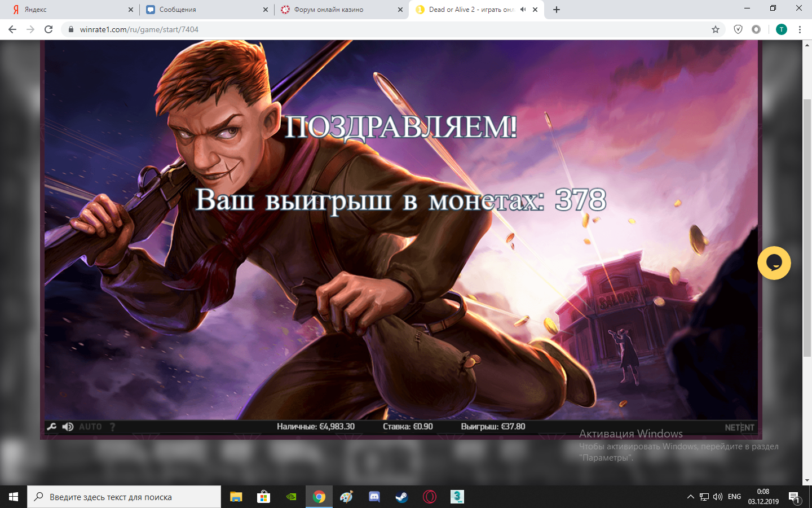Start Opera GX from the taskbar
812x508 pixels.
(429, 497)
